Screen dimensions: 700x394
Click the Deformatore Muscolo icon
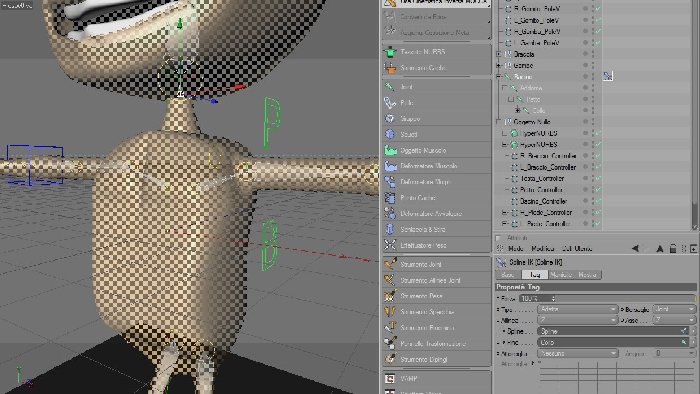390,166
